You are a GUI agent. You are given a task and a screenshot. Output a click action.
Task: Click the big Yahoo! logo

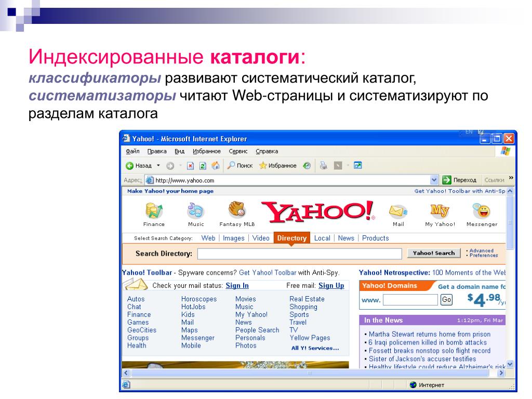click(x=318, y=212)
